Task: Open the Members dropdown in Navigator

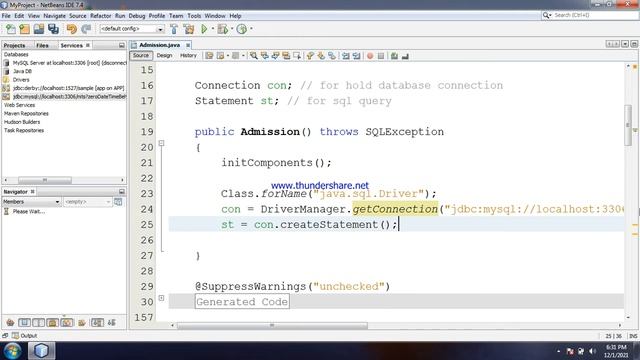Action: pos(31,202)
